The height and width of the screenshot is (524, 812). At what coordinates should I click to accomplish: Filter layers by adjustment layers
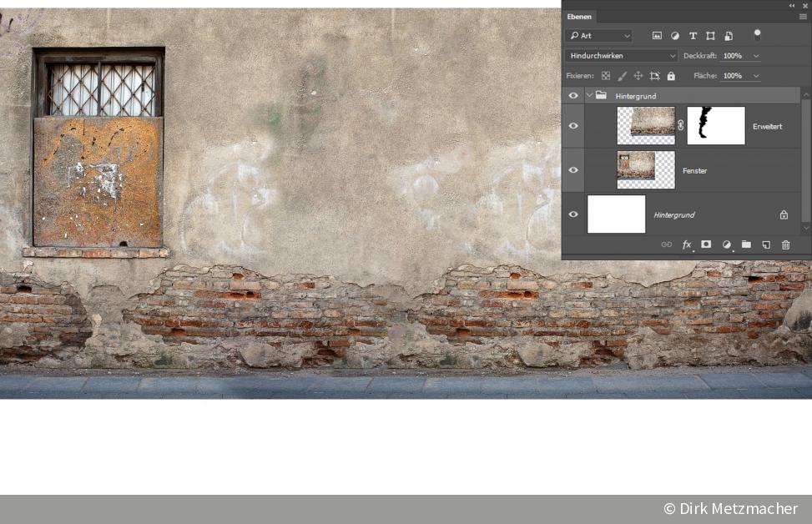[x=675, y=36]
